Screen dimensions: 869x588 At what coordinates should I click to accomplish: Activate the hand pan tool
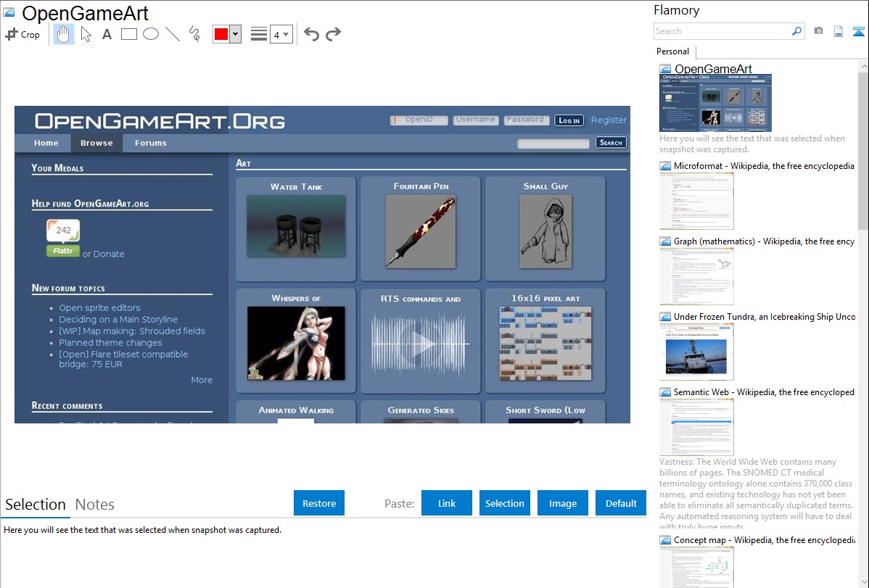click(x=64, y=34)
